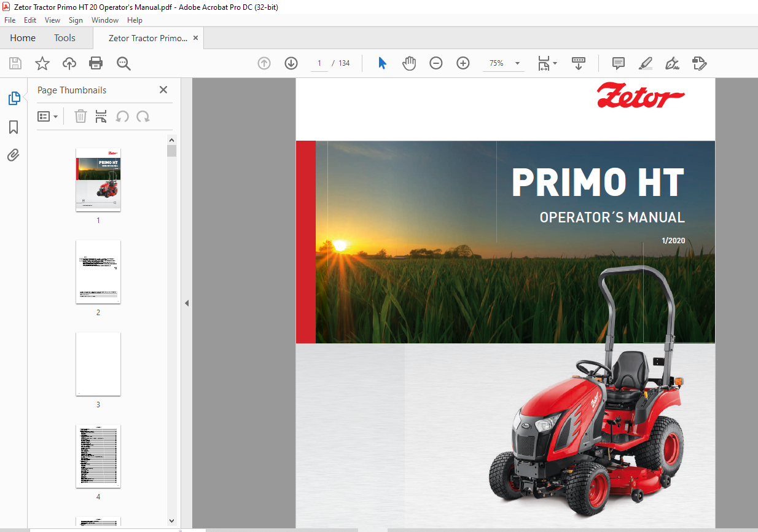This screenshot has width=758, height=532.
Task: Add a sticky note comment
Action: (x=619, y=63)
